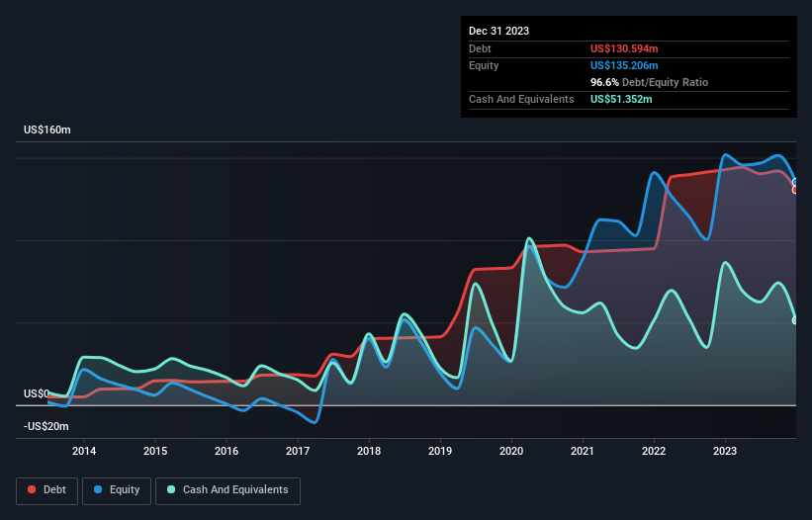Viewport: 812px width, 520px height.
Task: Click the red Debt legend dot
Action: coord(32,489)
